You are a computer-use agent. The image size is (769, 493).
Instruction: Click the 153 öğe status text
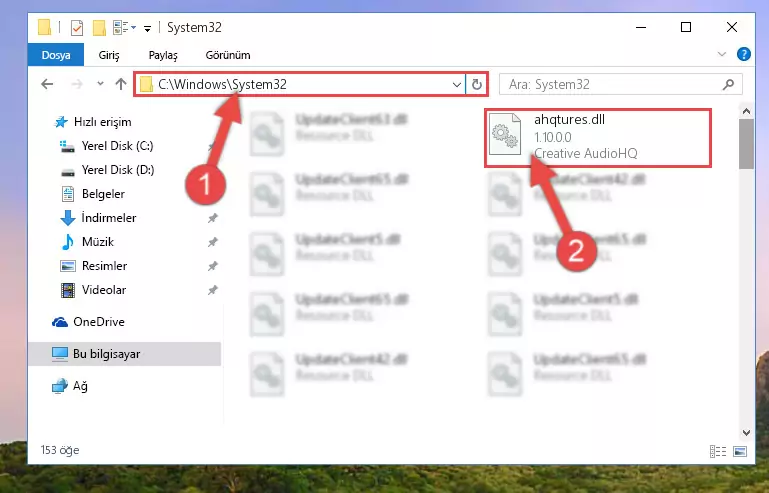click(x=60, y=450)
